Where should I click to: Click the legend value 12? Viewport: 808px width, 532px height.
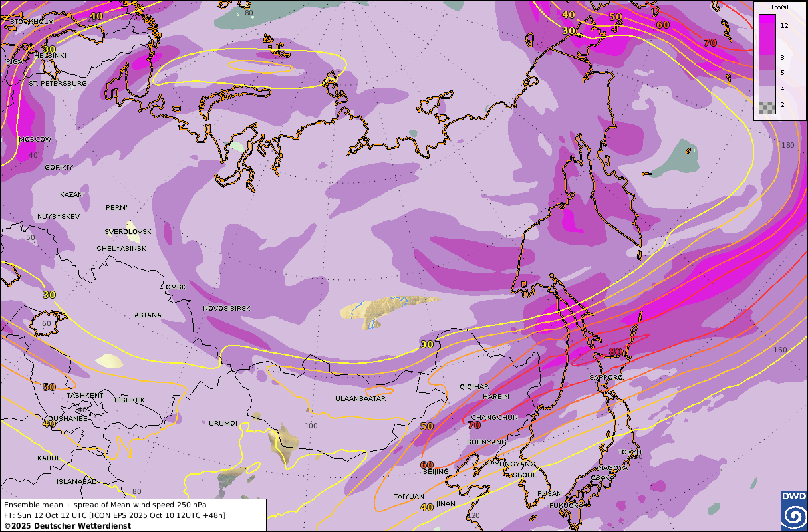[784, 25]
